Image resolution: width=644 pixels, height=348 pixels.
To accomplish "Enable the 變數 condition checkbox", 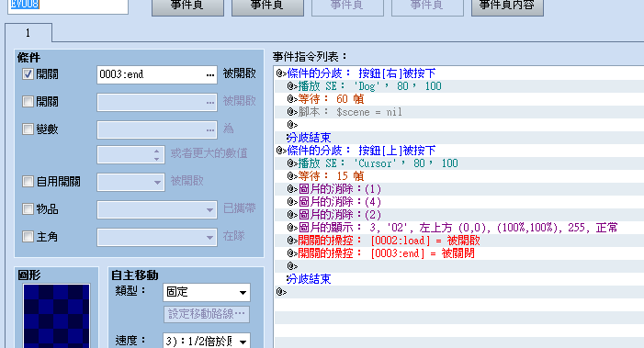I will (x=28, y=129).
